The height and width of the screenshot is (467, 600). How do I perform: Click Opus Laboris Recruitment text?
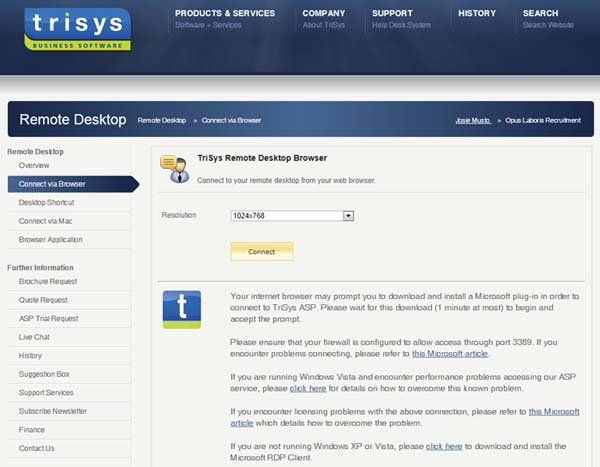(543, 120)
